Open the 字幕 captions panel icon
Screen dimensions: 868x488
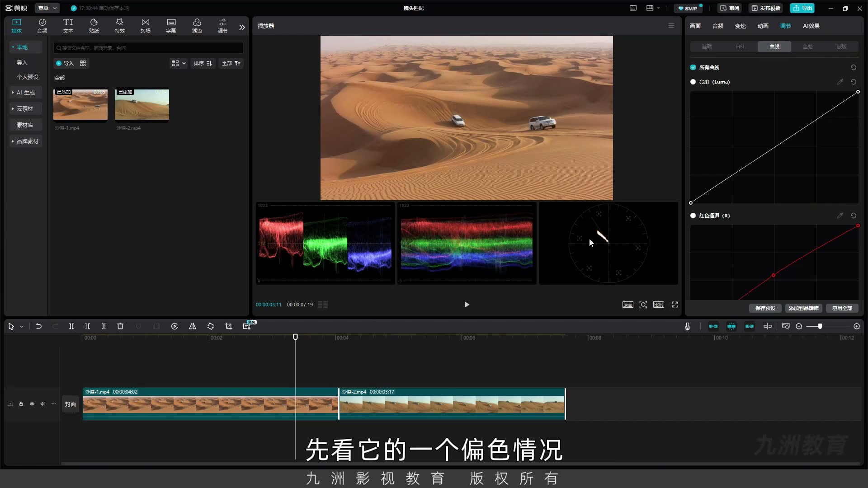point(171,26)
